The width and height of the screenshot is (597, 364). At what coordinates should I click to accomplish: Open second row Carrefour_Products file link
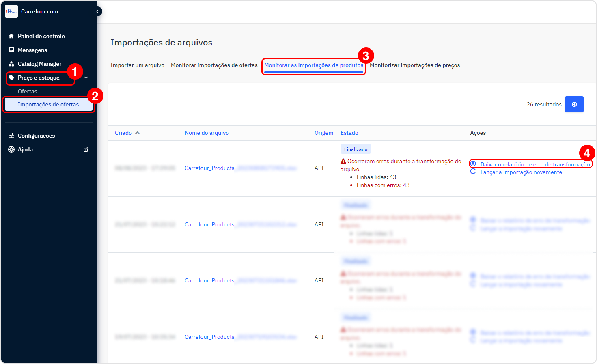coord(241,224)
